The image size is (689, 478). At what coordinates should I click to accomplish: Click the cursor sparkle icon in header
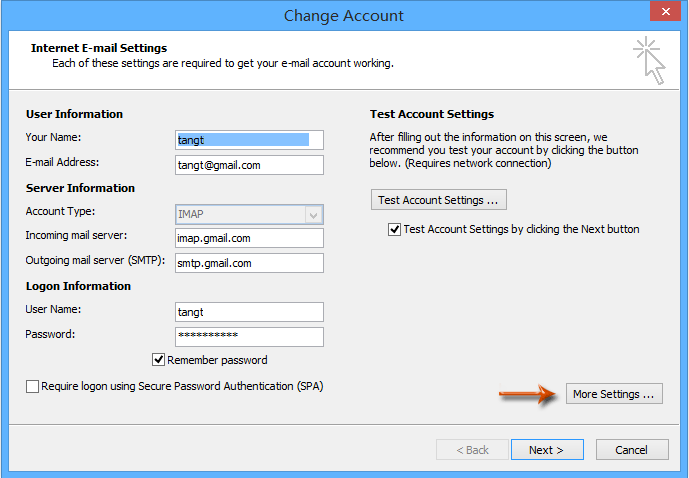(x=648, y=60)
